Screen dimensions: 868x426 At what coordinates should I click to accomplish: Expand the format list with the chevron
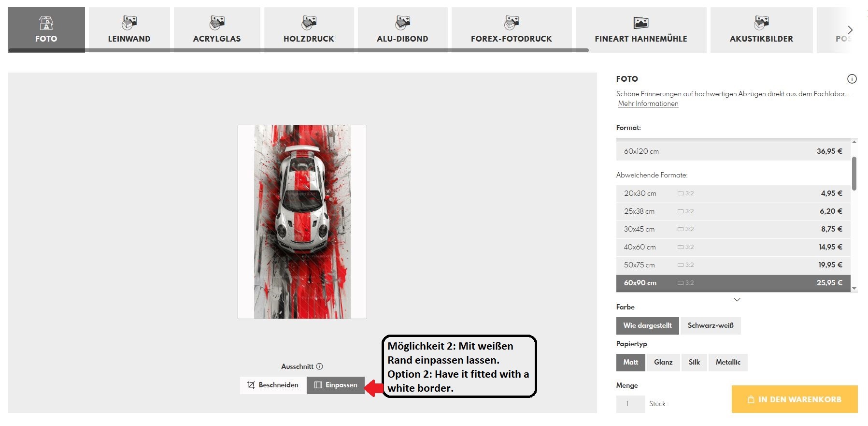(x=737, y=300)
